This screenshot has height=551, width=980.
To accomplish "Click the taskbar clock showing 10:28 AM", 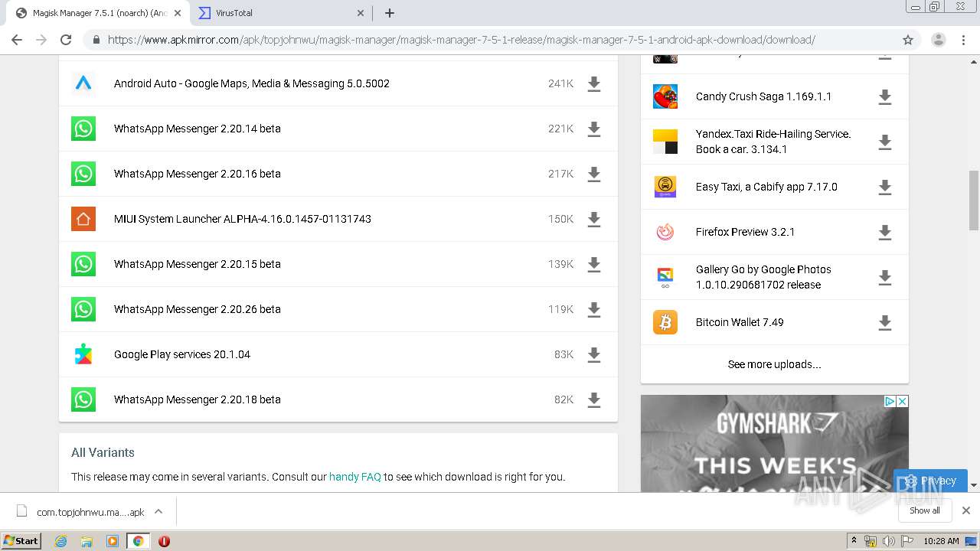I will point(941,541).
